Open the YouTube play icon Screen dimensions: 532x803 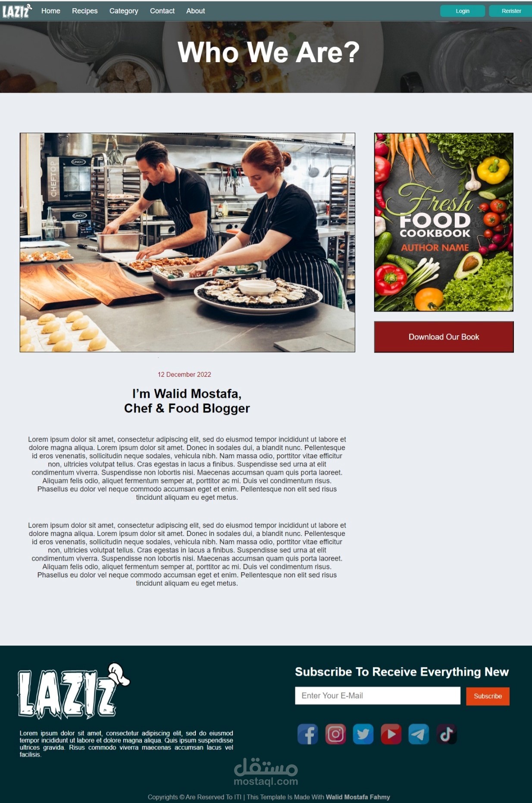391,734
